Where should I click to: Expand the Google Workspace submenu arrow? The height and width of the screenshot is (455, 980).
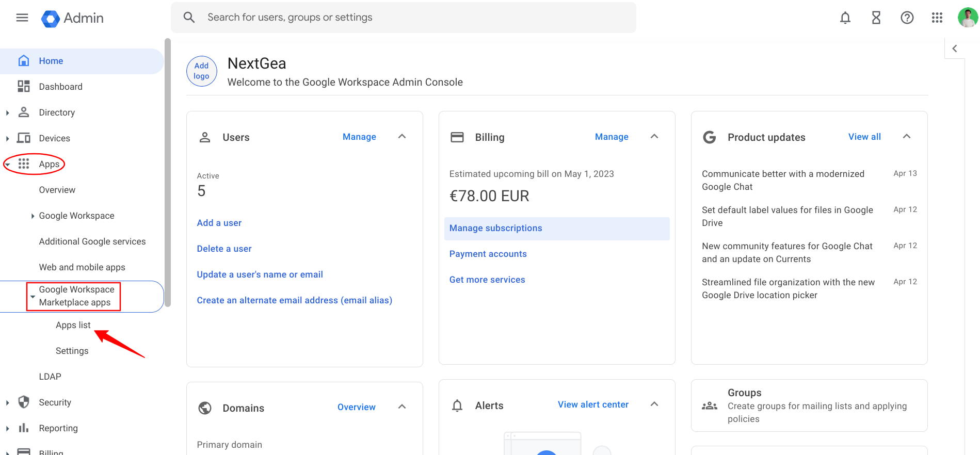tap(33, 216)
